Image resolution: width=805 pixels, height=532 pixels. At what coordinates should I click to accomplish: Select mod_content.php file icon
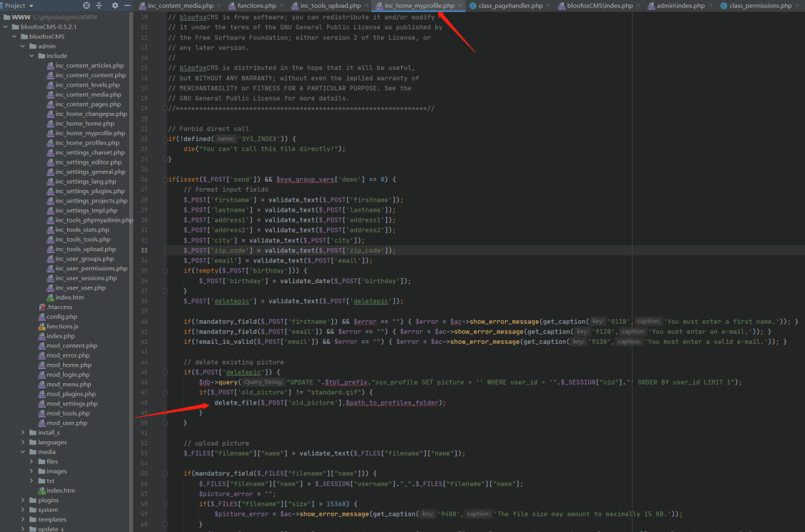pos(42,346)
